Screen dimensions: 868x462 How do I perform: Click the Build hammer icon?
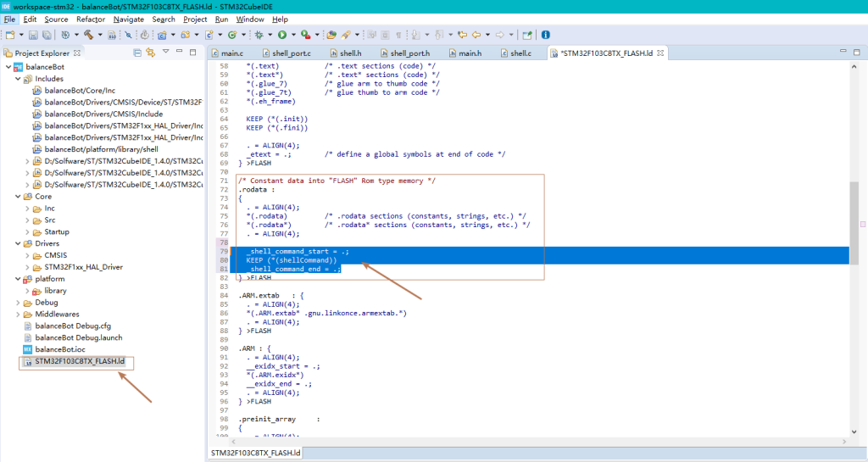coord(87,36)
